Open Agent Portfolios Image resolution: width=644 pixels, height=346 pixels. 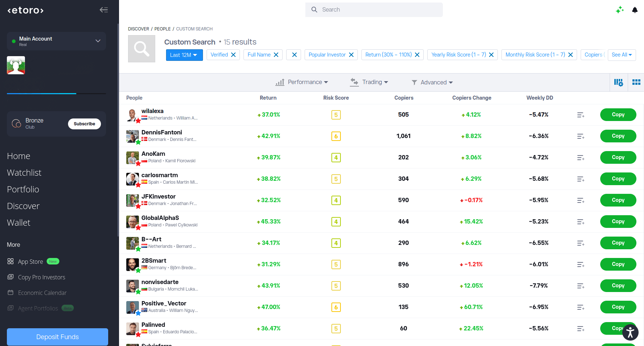tap(38, 308)
